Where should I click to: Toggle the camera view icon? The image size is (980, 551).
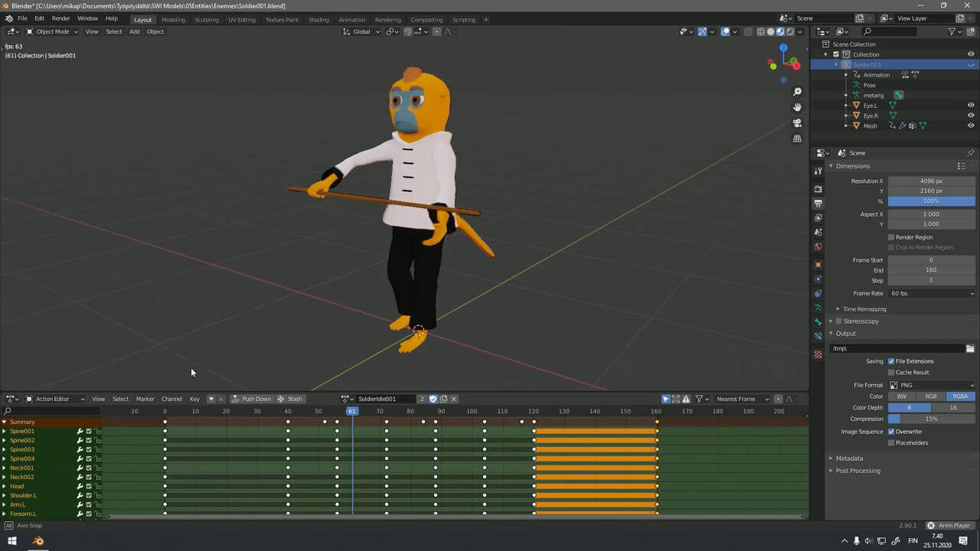coord(797,123)
